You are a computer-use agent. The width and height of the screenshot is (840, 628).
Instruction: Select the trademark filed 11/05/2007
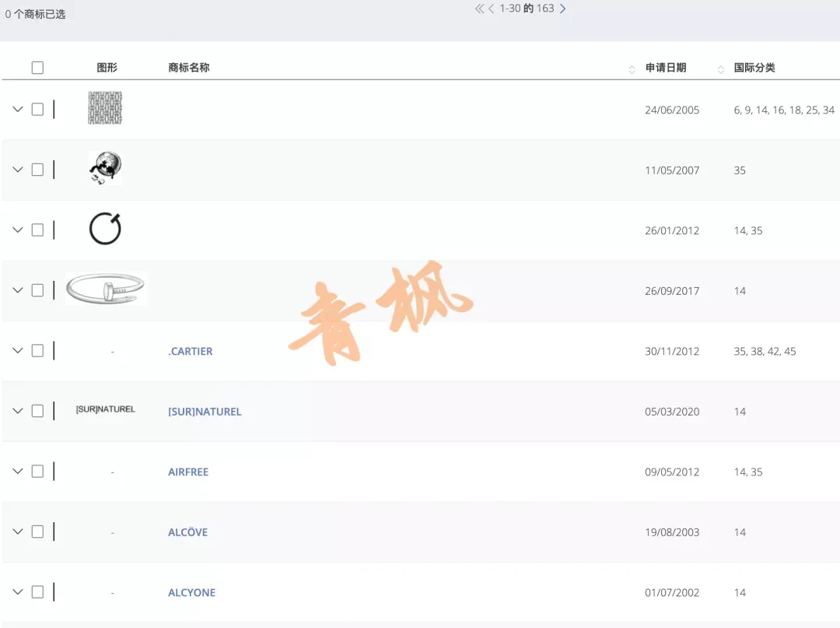click(37, 170)
